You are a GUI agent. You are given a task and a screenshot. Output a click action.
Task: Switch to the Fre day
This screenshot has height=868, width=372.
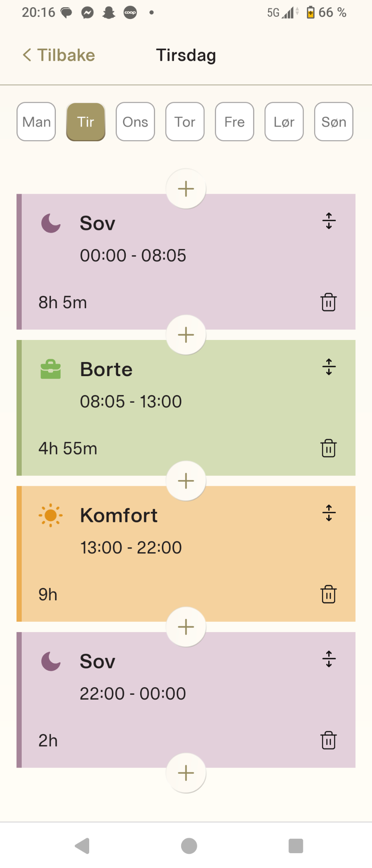pyautogui.click(x=235, y=122)
